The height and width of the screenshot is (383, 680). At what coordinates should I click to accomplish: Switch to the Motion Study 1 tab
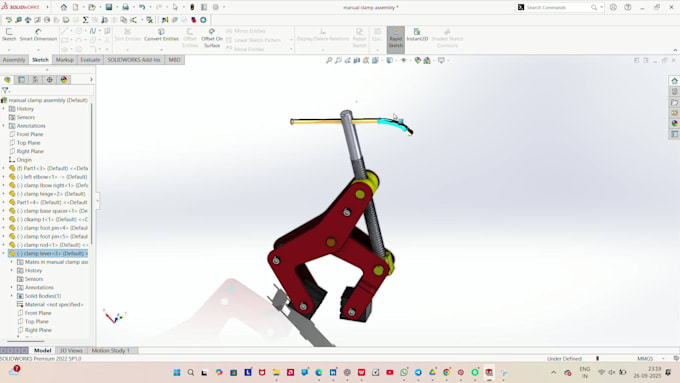pyautogui.click(x=111, y=350)
